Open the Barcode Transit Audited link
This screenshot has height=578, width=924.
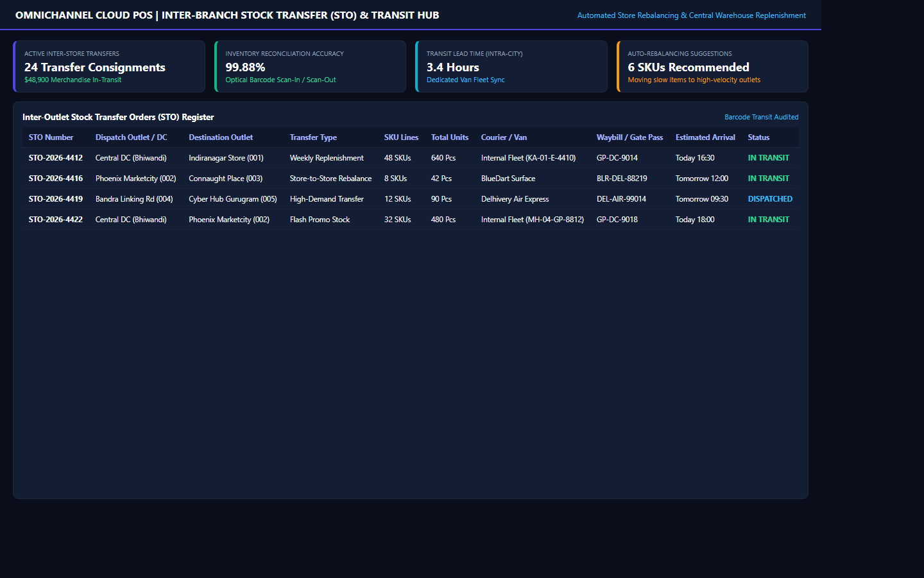point(761,117)
